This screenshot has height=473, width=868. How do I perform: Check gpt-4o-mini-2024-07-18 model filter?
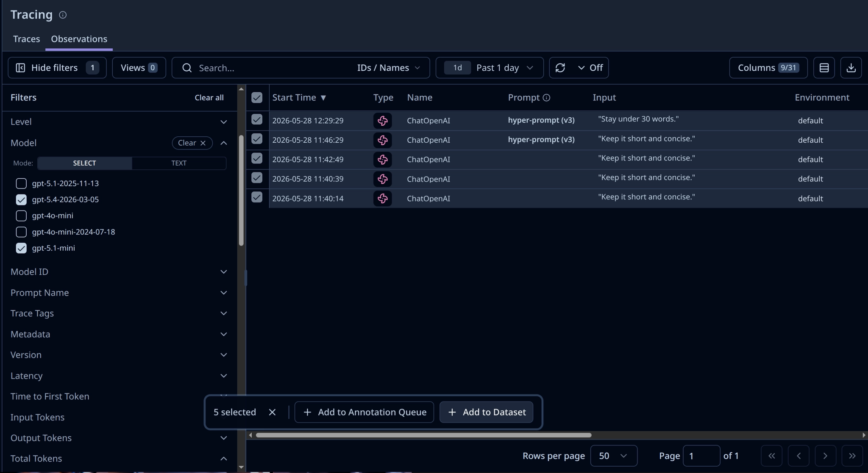coord(21,232)
